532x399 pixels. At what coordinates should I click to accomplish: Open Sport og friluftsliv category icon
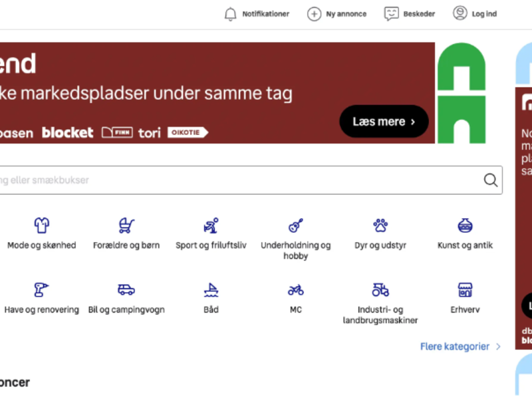pos(211,225)
